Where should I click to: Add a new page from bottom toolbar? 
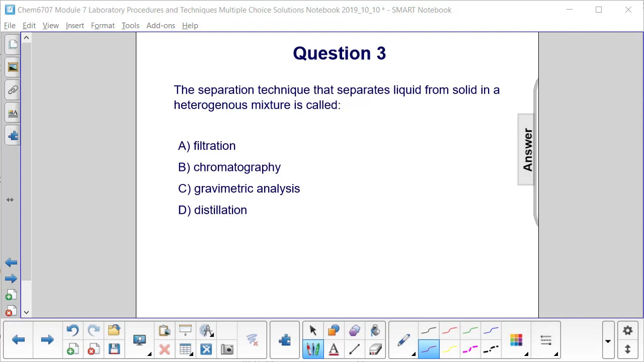point(72,349)
